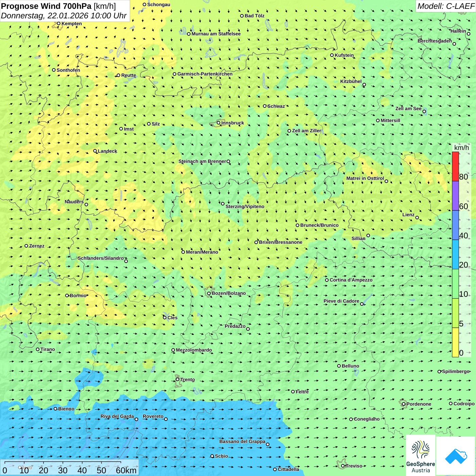Click the 'Sonthofen' town label
Screen dimensions: 476x476
(68, 70)
